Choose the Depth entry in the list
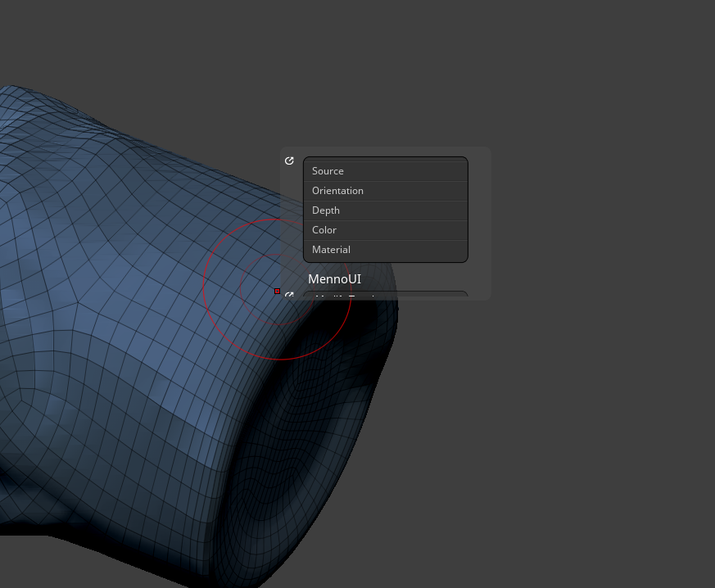Screen dimensions: 715x588 click(x=385, y=210)
